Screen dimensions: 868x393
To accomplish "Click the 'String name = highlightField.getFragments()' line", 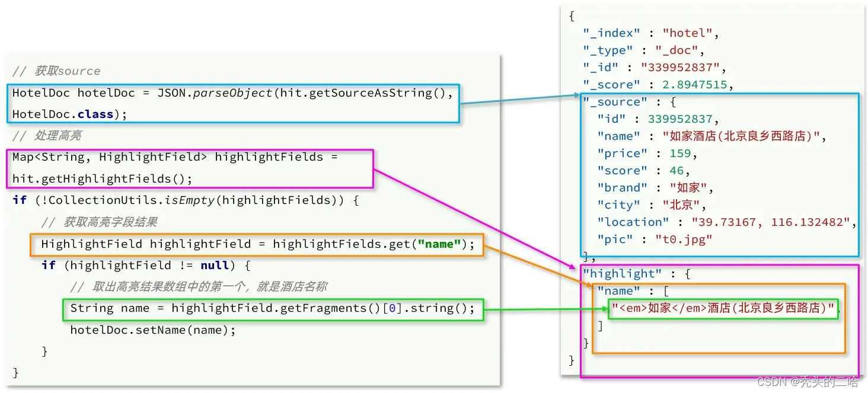I will point(273,308).
